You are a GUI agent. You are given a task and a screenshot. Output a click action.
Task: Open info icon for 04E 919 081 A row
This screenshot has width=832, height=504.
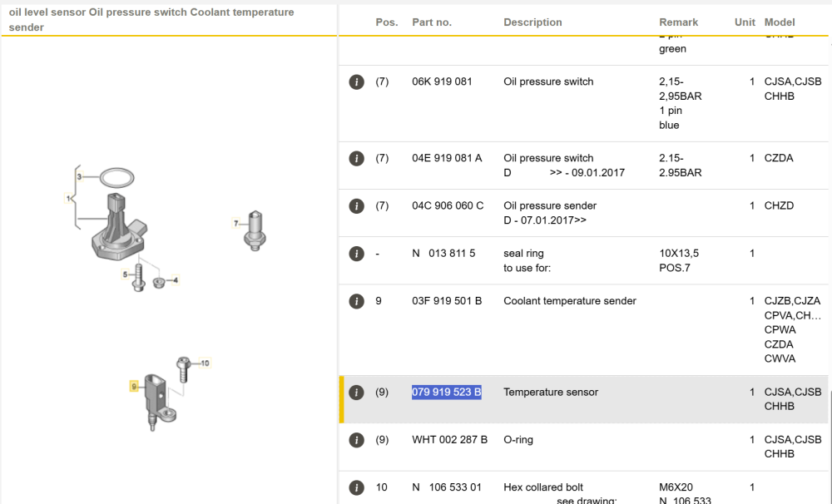coord(356,159)
